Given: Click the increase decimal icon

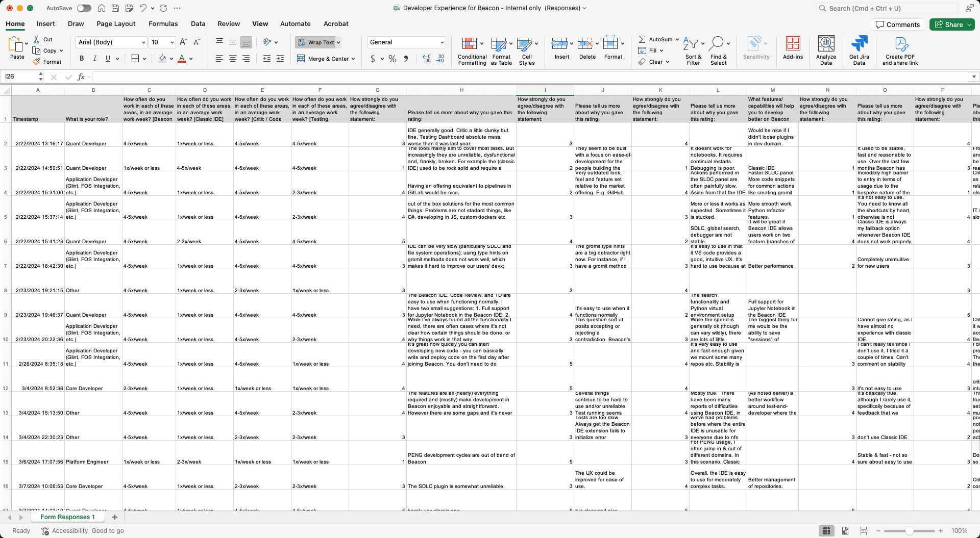Looking at the screenshot, I should 427,59.
